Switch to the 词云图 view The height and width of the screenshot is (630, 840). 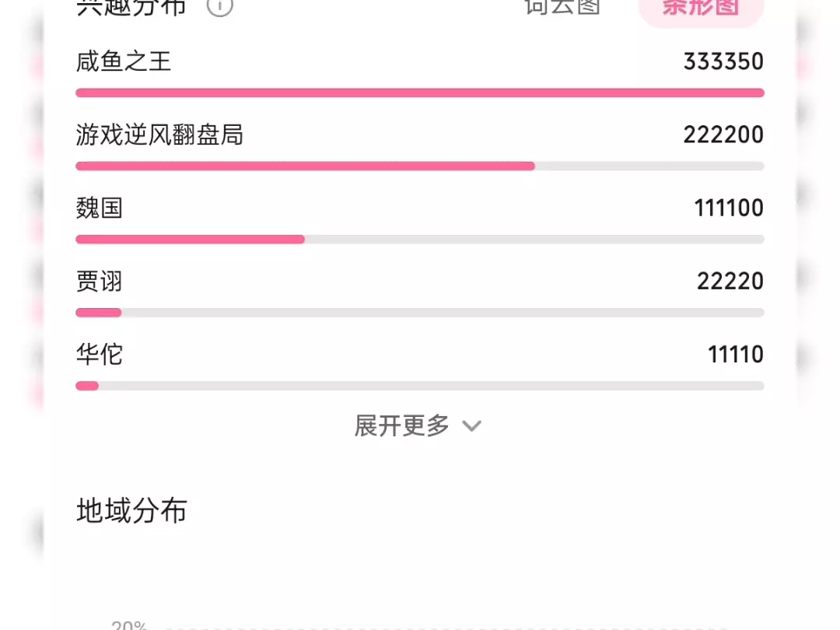[562, 7]
